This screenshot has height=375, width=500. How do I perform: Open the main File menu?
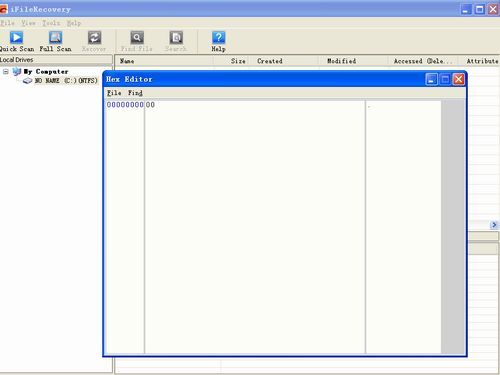7,23
